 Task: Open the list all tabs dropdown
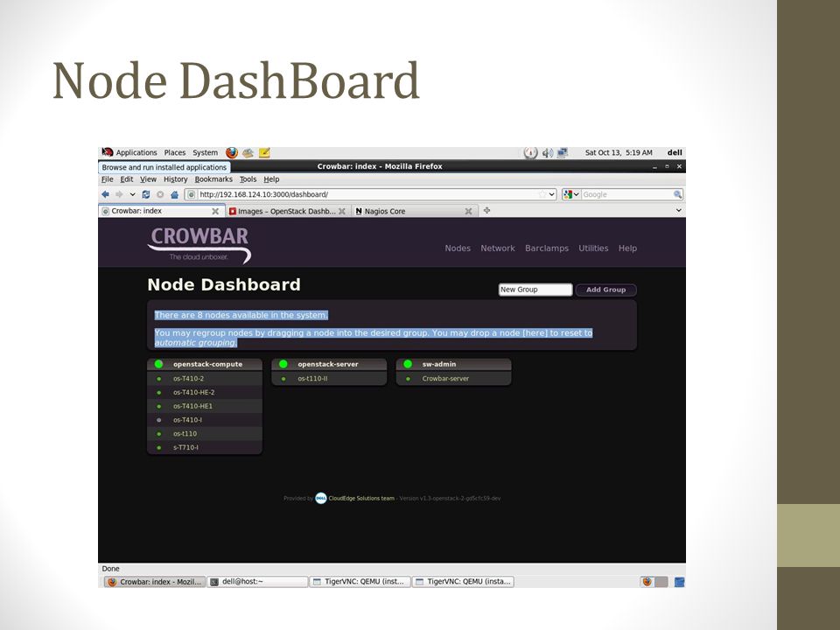pos(679,211)
